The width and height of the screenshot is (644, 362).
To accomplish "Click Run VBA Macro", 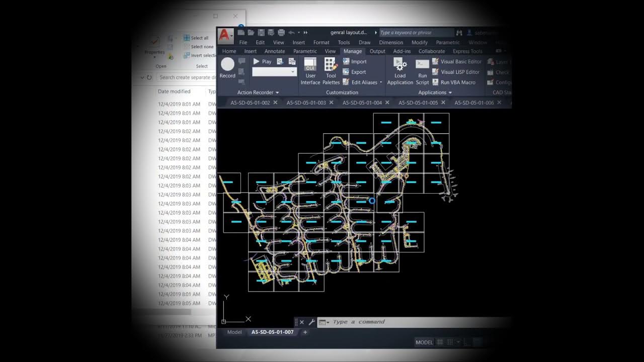I will (454, 82).
